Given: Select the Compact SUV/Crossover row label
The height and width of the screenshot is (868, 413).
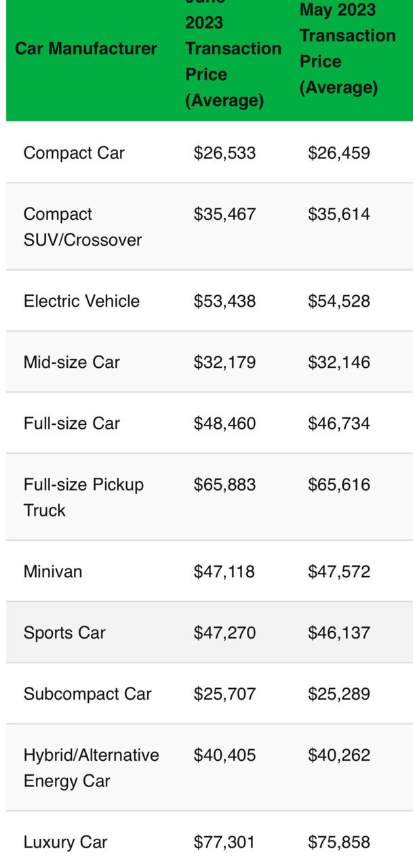Looking at the screenshot, I should tap(83, 227).
